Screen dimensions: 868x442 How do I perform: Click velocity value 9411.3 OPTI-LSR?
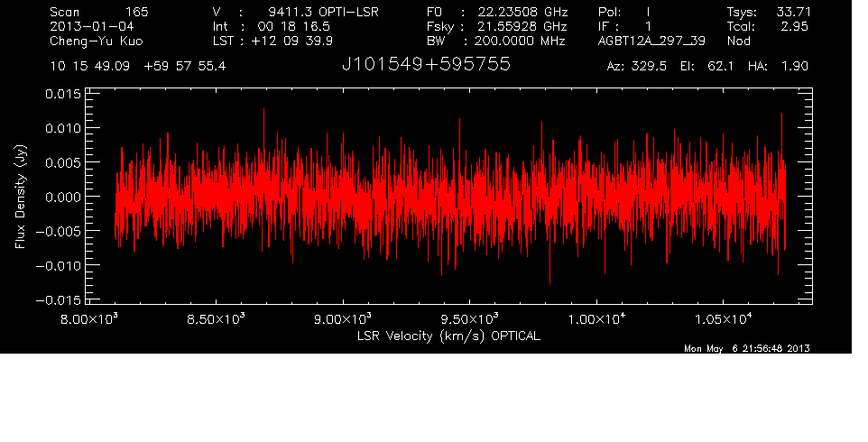coord(323,12)
